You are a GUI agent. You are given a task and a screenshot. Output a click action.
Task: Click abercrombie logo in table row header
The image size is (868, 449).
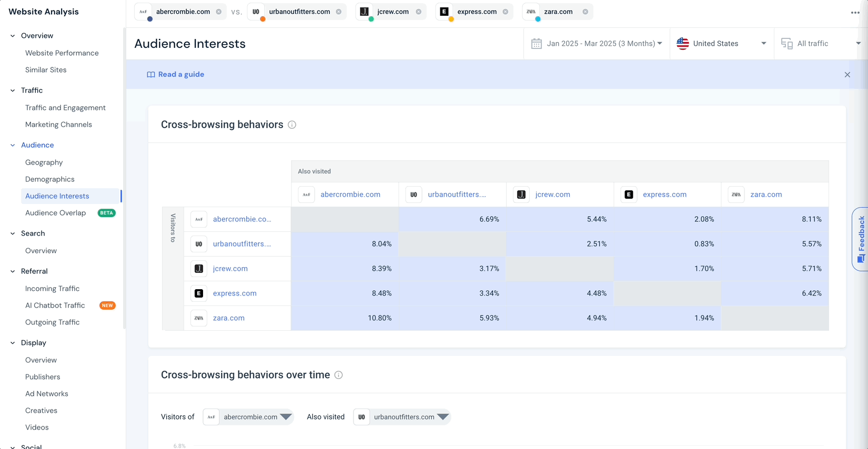point(199,219)
